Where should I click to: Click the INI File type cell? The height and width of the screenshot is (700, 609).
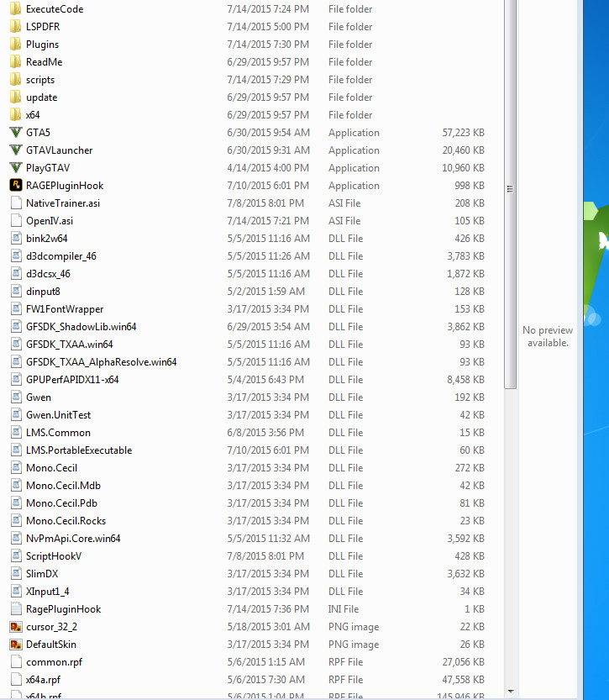click(344, 609)
